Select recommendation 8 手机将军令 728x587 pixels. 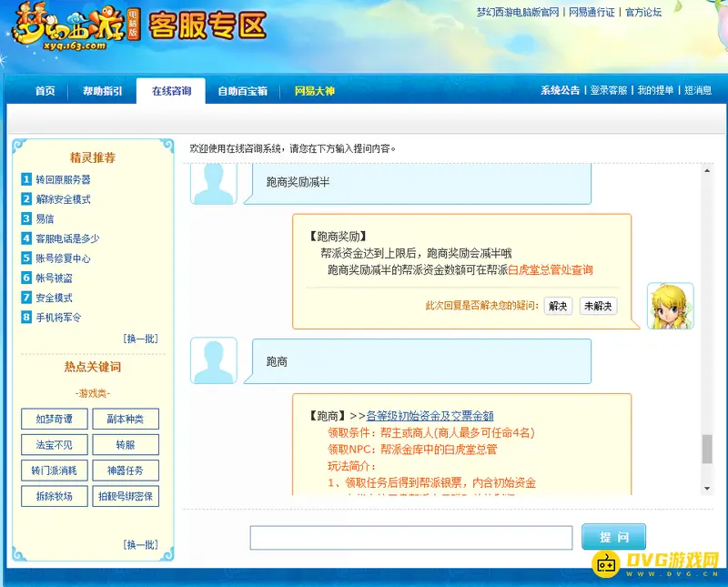point(58,318)
